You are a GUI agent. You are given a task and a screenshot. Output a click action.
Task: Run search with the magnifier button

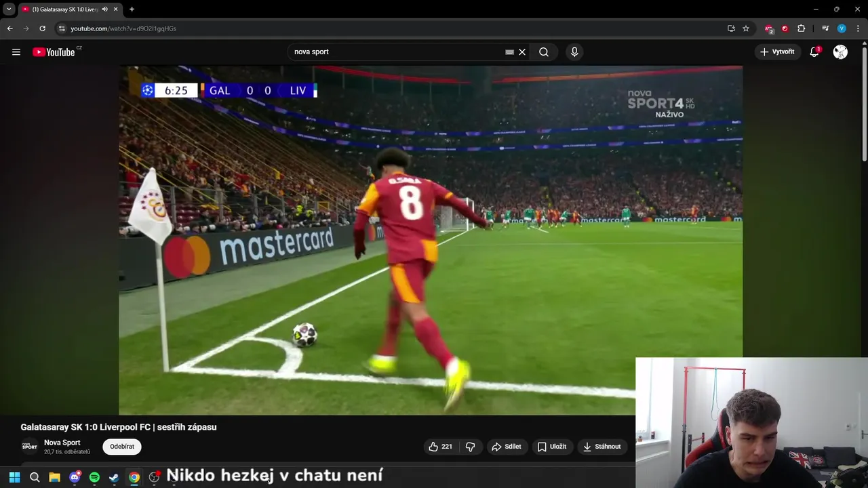tap(544, 52)
